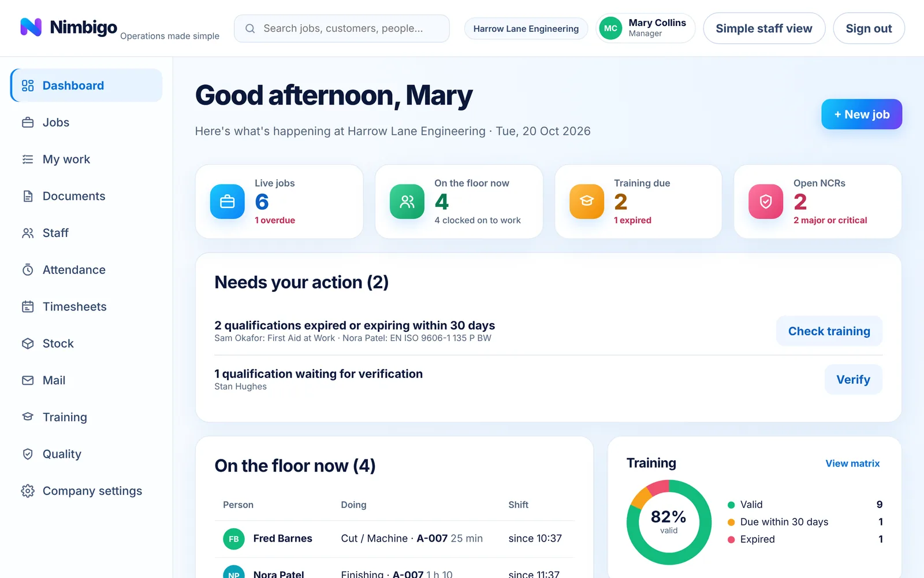The image size is (924, 578).
Task: Click the Documents file icon in sidebar
Action: pos(28,196)
